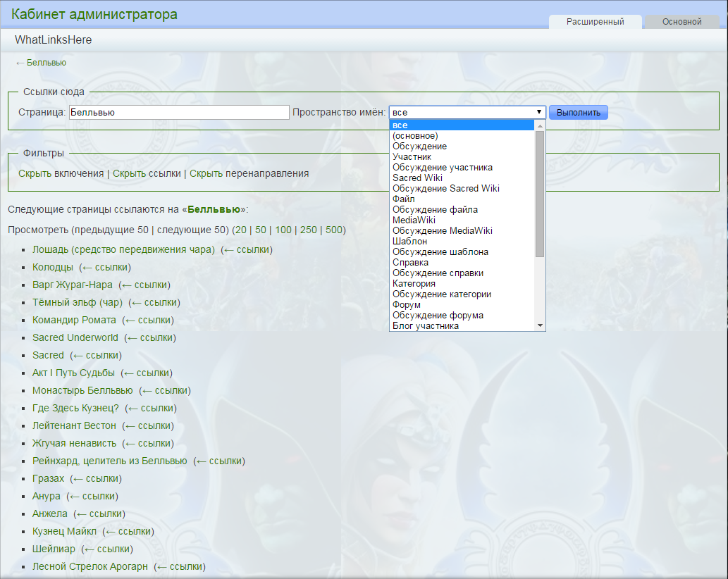Show 250 results per page
This screenshot has height=579, width=728.
click(308, 230)
